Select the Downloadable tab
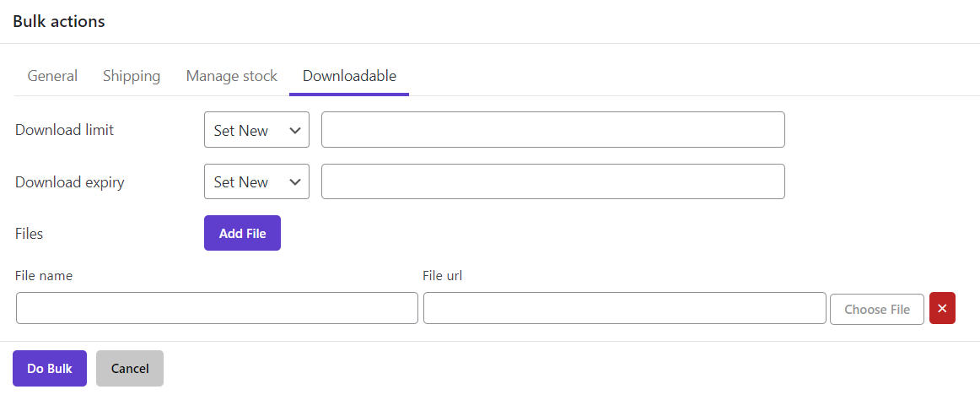 pos(349,76)
